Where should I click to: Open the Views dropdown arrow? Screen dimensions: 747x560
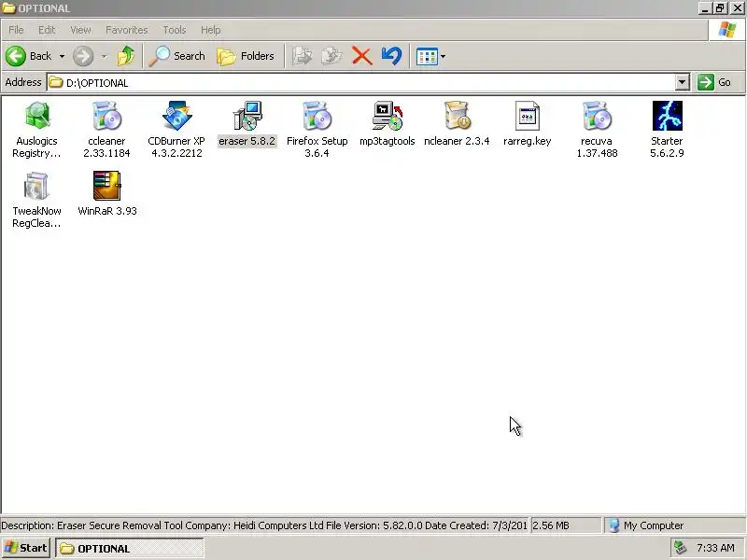click(443, 57)
